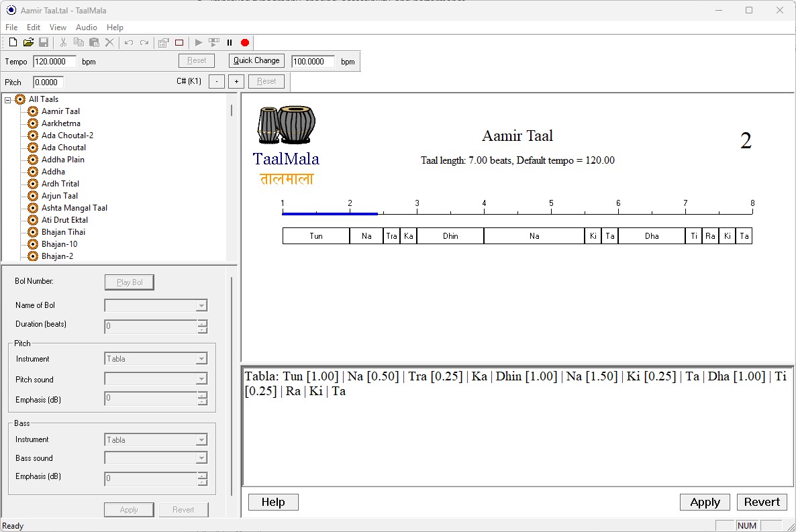Open the Pitch Instrument dropdown
The image size is (796, 532).
(x=201, y=359)
